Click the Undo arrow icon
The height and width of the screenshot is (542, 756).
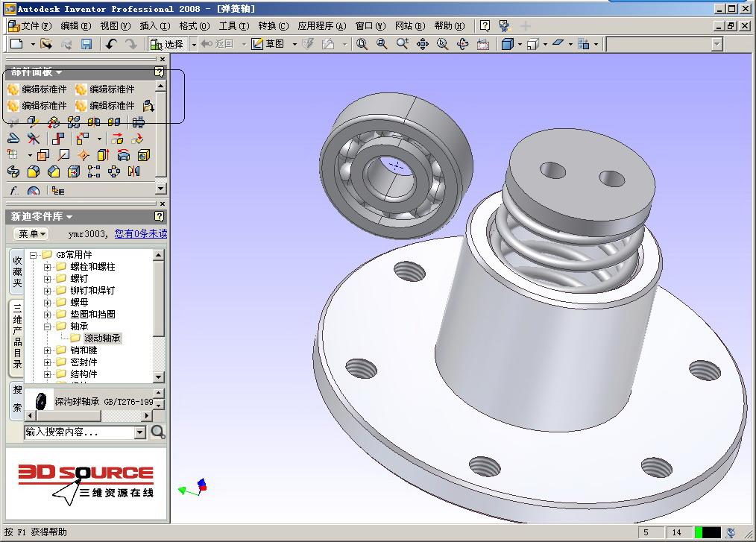click(111, 45)
